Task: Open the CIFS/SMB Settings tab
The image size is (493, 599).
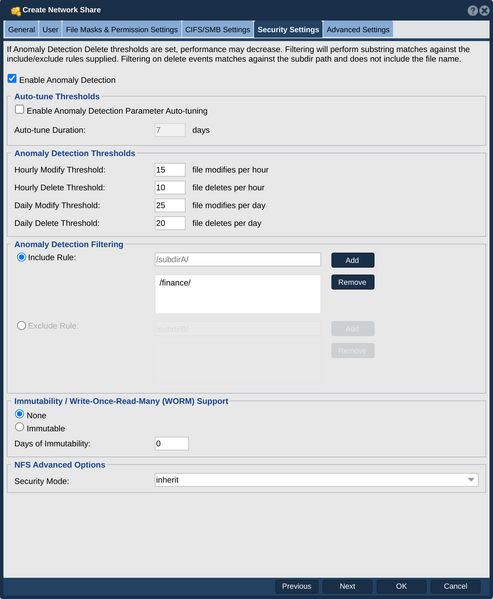Action: (x=217, y=29)
